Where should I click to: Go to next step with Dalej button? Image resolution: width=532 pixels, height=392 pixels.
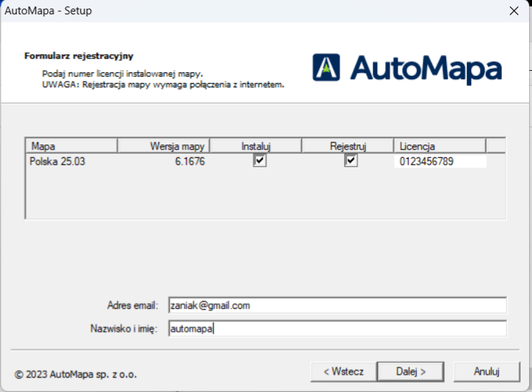click(x=410, y=372)
